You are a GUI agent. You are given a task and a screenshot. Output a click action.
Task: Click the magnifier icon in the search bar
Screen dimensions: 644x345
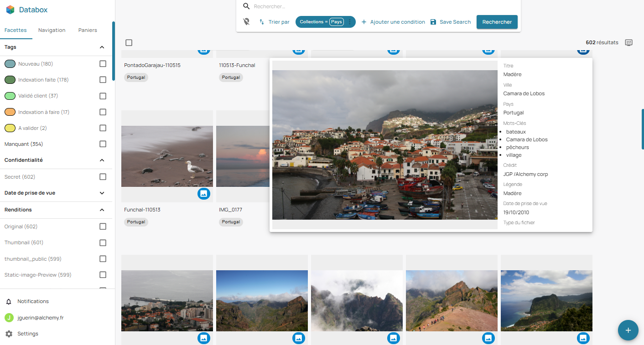247,6
